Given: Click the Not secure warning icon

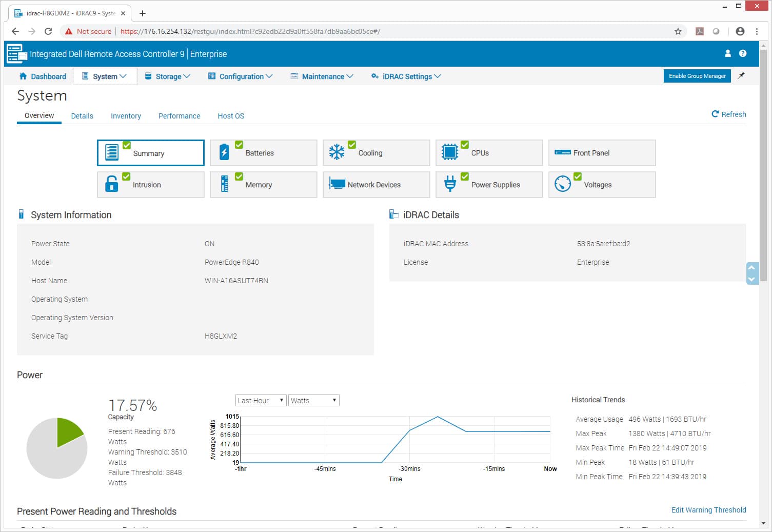Looking at the screenshot, I should (69, 31).
